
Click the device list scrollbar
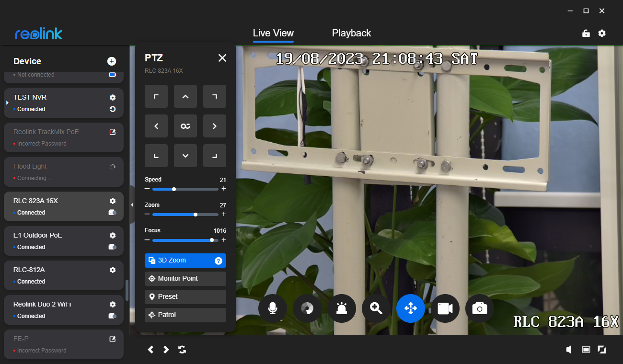click(127, 290)
